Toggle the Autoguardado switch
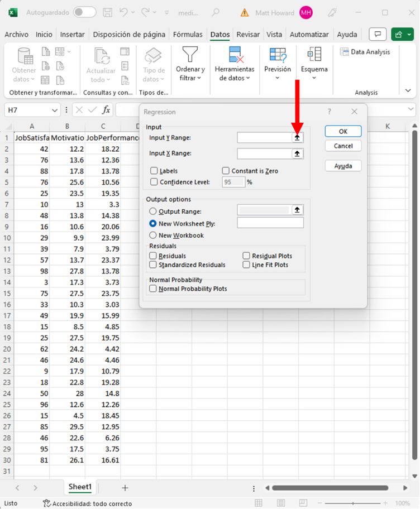Screen dimensions: 420x509 (x=84, y=12)
